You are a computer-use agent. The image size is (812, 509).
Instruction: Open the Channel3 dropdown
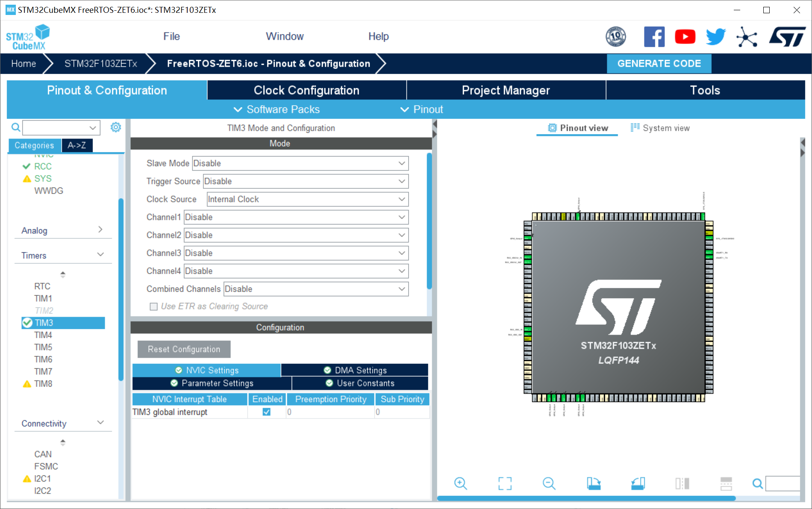[296, 253]
